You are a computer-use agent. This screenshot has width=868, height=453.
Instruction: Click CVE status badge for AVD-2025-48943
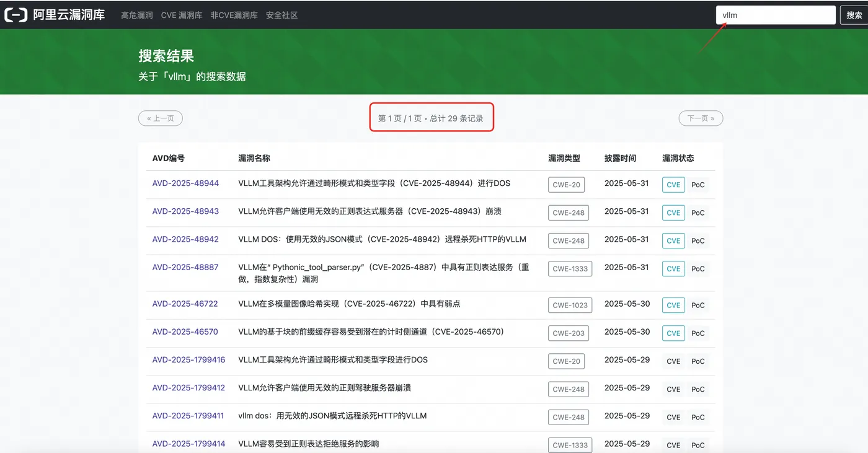(x=673, y=213)
